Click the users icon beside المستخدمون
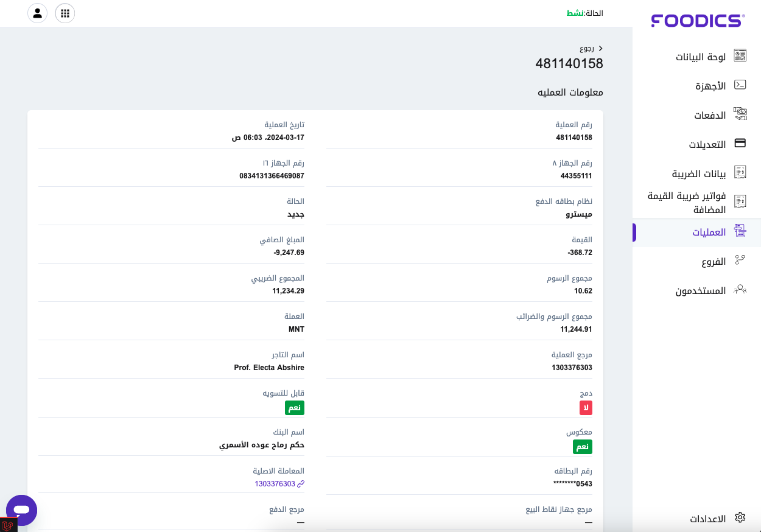 pyautogui.click(x=740, y=289)
